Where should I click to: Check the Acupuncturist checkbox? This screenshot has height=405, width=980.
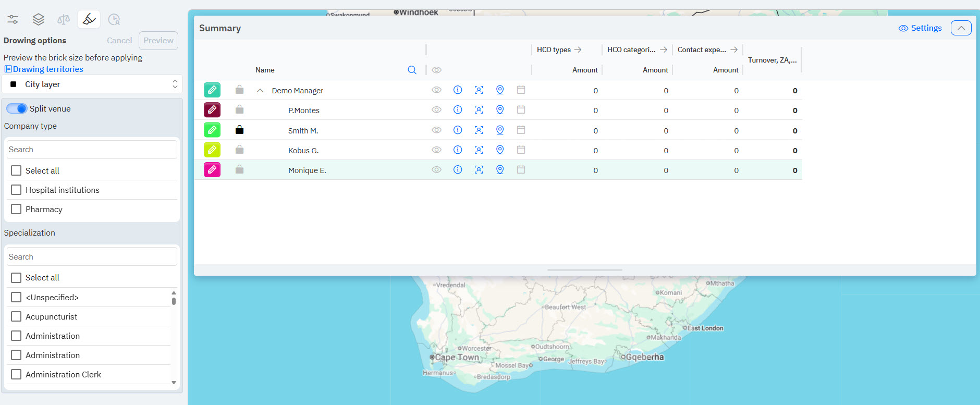point(16,316)
